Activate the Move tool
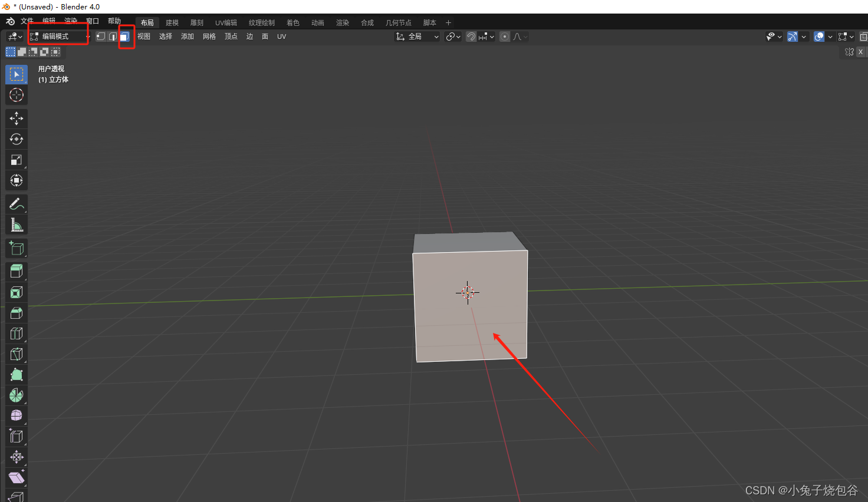This screenshot has height=502, width=868. (x=17, y=118)
